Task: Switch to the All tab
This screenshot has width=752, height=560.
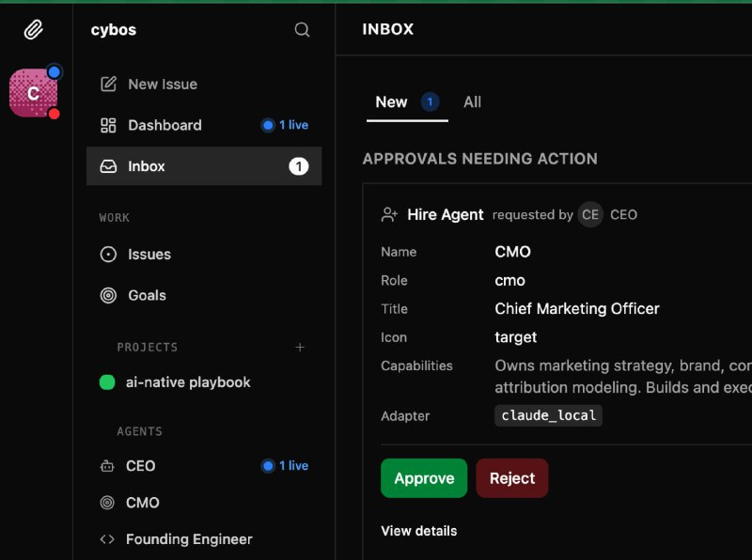Action: coord(472,102)
